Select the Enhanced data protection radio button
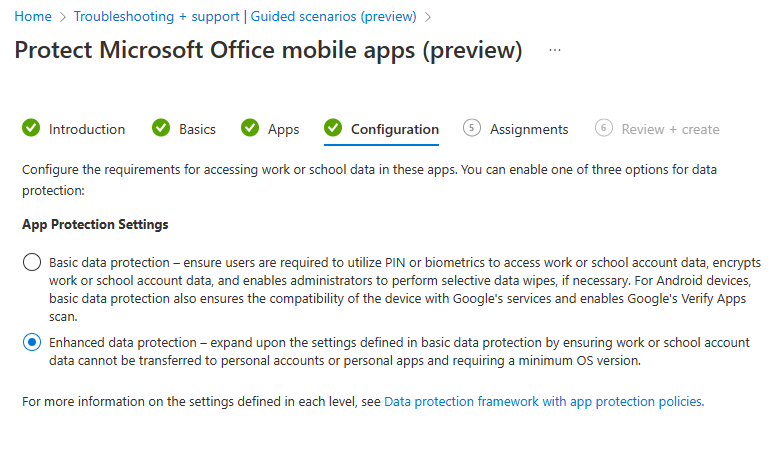 coord(32,342)
